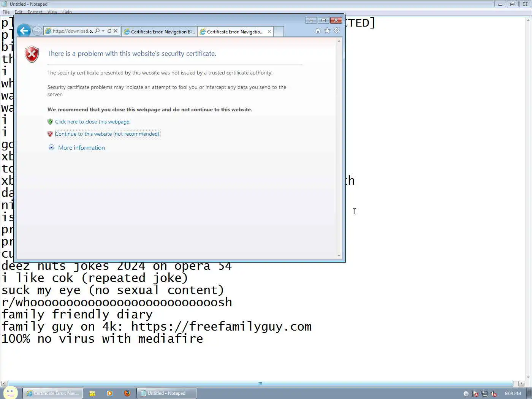Switch to 'Certificate Error: Navigation Bl...' tab

[x=159, y=32]
